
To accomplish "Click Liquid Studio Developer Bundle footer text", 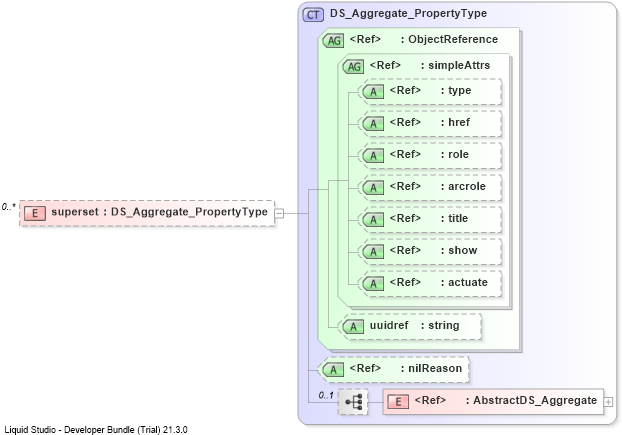I will click(96, 429).
